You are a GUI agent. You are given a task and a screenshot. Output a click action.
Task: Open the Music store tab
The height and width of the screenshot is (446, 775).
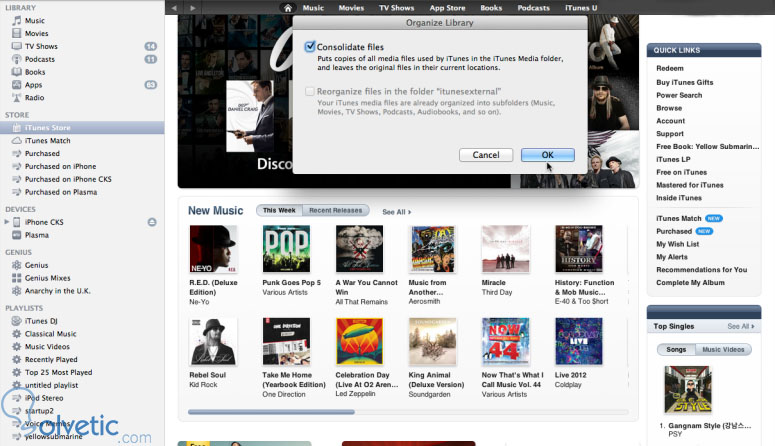[313, 8]
